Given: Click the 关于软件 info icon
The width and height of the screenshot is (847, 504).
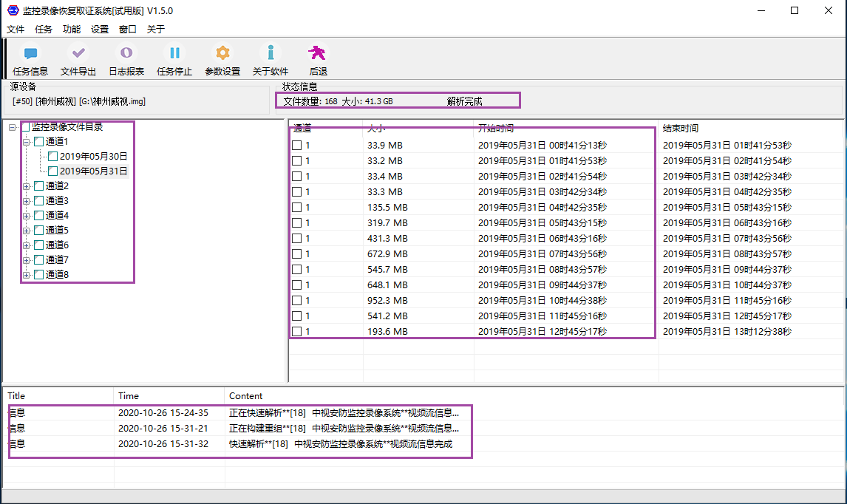Looking at the screenshot, I should click(x=271, y=53).
